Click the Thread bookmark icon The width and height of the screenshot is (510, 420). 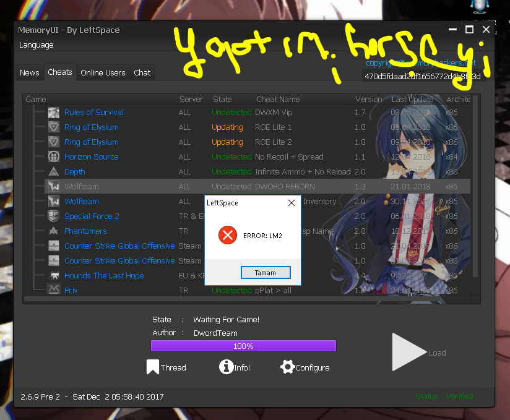click(152, 367)
